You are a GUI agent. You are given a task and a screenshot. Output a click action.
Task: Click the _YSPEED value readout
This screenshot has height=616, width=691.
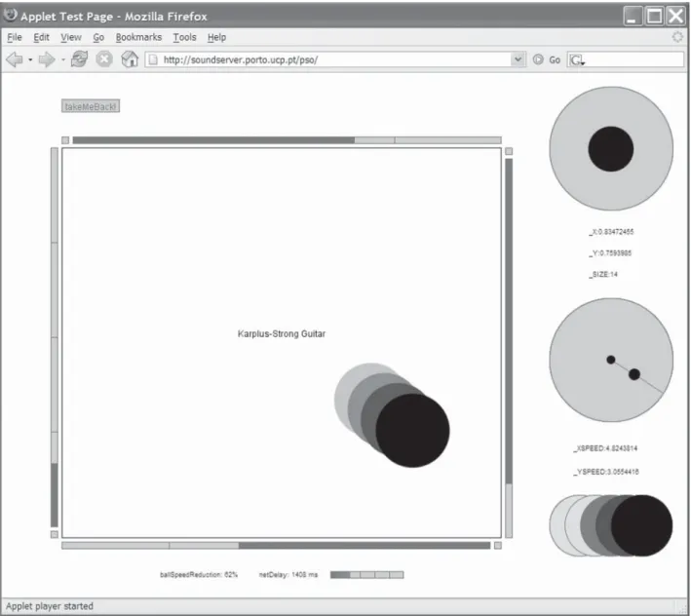click(606, 472)
